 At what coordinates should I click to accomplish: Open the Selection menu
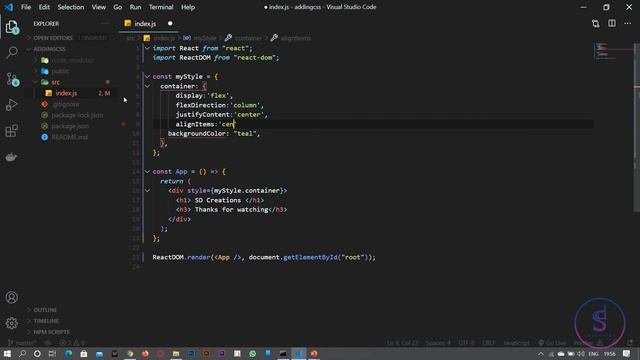[71, 7]
